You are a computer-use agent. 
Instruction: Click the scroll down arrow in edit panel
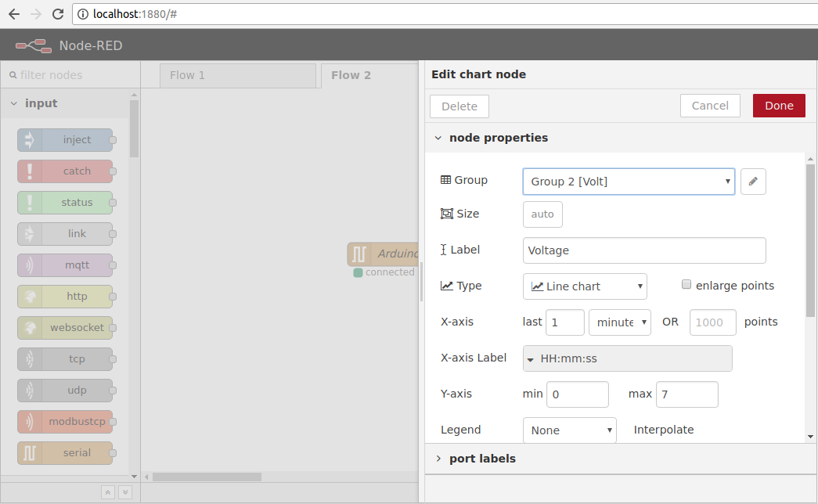pyautogui.click(x=810, y=437)
